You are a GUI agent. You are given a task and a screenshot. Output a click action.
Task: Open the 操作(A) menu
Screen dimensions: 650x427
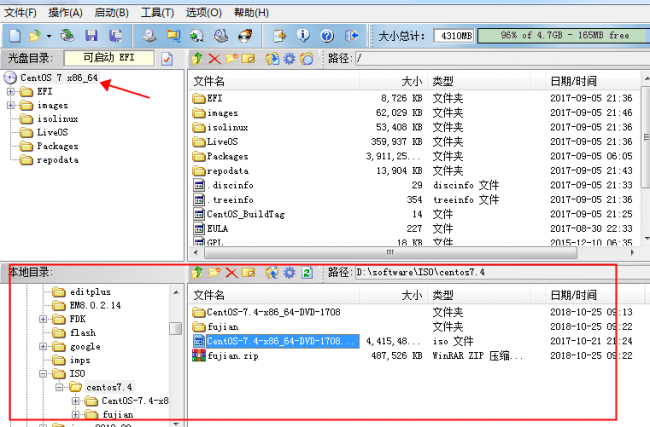tap(65, 13)
